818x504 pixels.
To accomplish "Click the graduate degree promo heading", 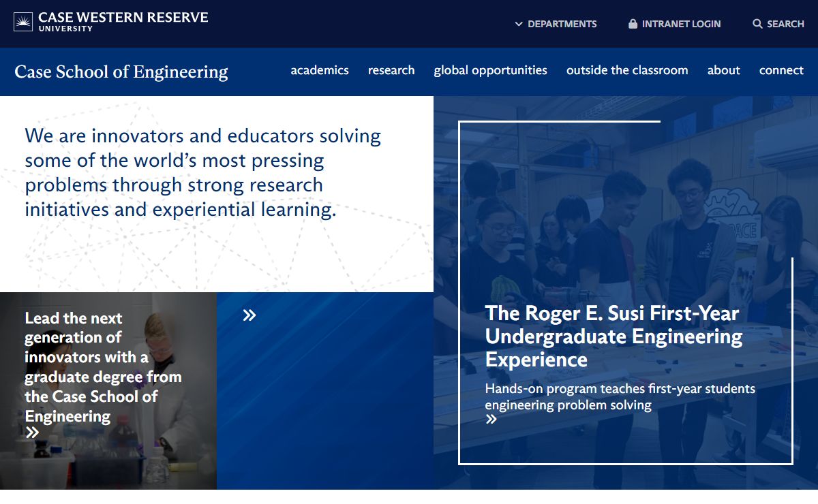I will tap(103, 367).
